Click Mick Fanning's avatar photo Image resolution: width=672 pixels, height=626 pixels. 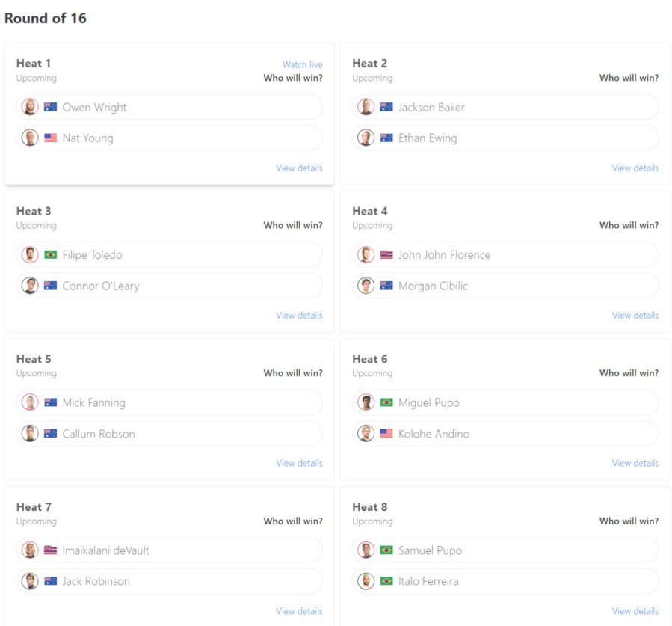coord(30,402)
